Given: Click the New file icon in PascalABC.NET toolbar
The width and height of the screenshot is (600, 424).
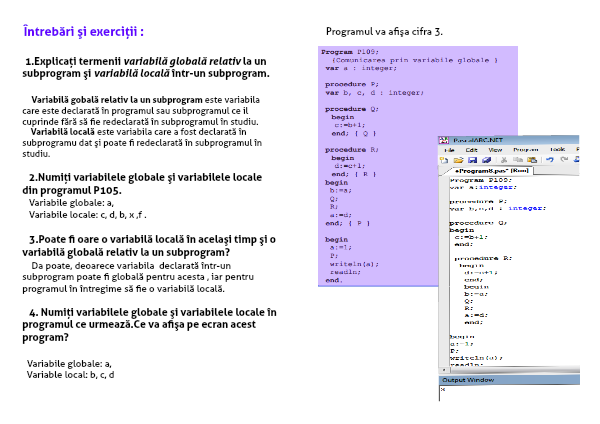Looking at the screenshot, I should pos(444,160).
